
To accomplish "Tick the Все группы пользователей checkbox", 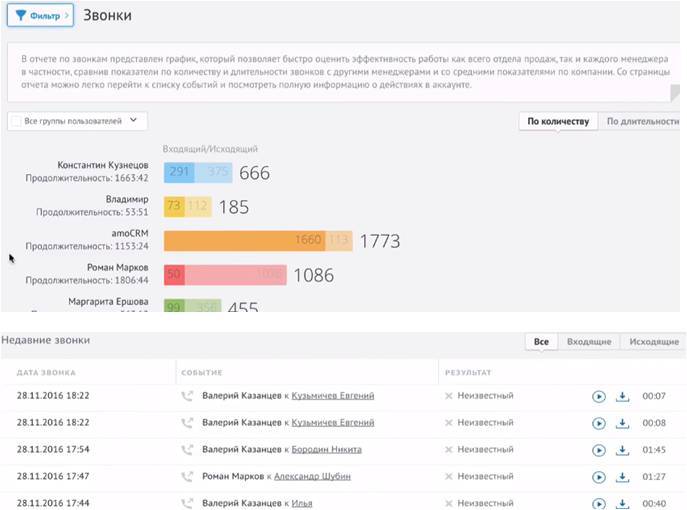I will click(16, 121).
